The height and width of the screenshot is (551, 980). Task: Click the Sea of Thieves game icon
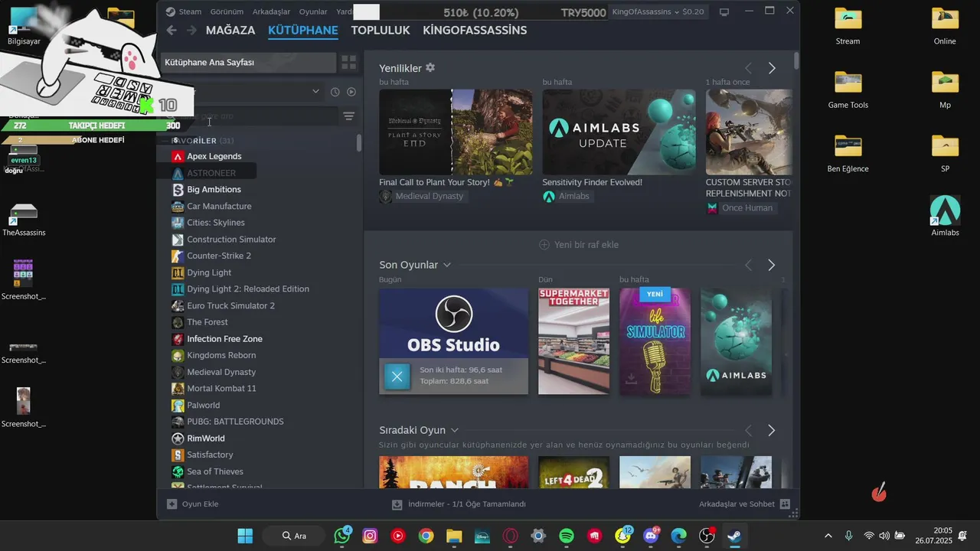click(178, 471)
